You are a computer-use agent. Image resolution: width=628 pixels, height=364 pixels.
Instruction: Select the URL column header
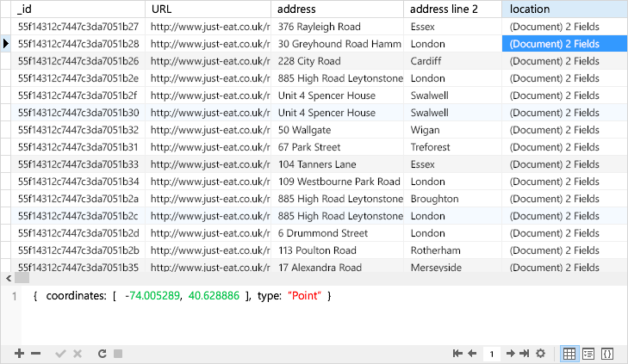click(207, 9)
